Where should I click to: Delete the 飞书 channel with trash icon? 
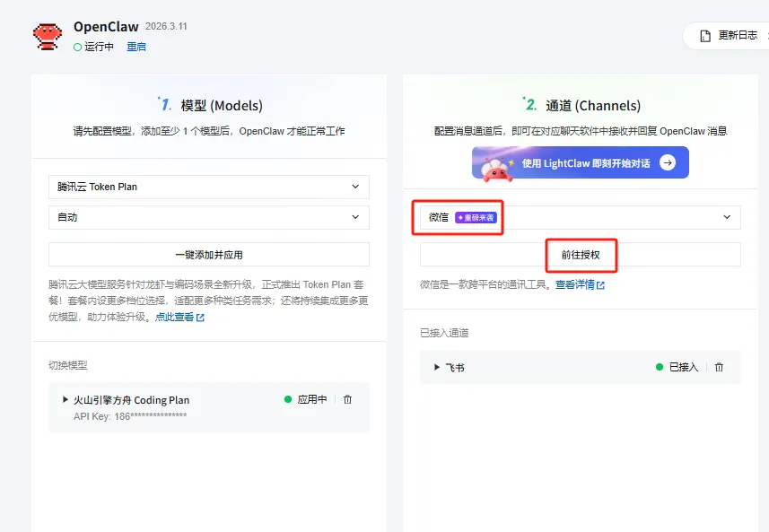click(719, 367)
